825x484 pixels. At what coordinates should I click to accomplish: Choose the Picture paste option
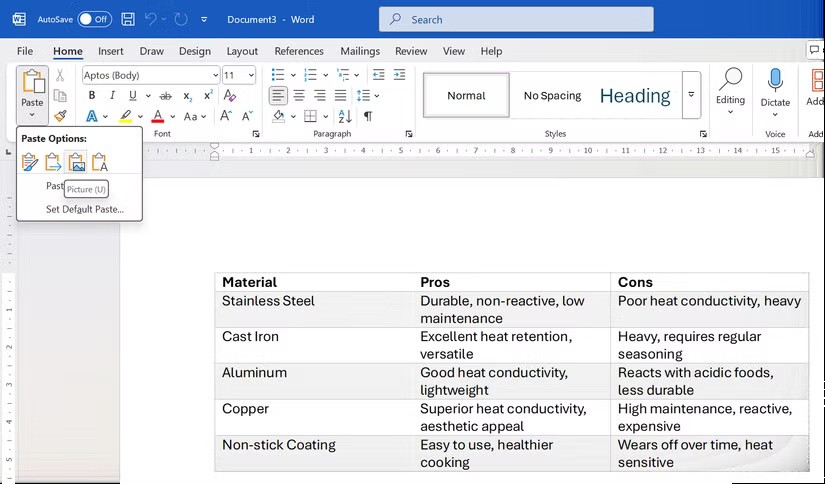tap(77, 162)
